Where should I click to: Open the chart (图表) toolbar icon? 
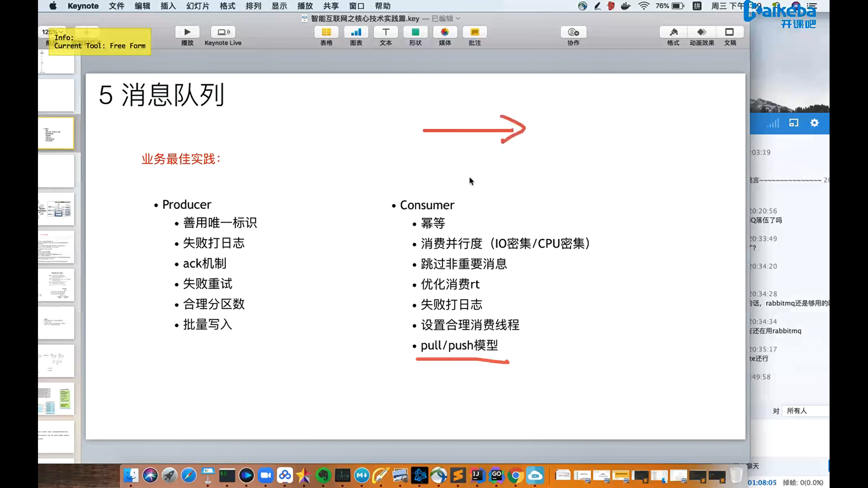tap(356, 32)
